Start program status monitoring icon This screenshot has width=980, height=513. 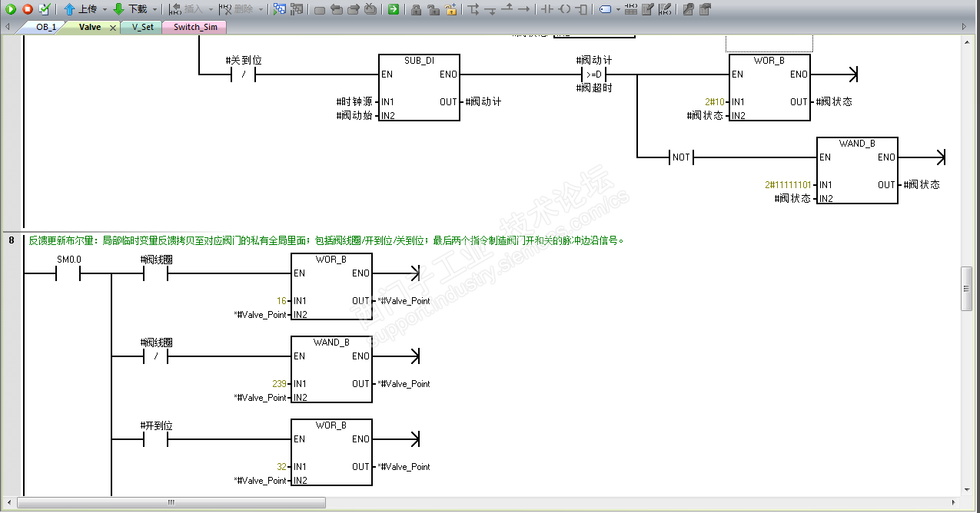(x=278, y=9)
